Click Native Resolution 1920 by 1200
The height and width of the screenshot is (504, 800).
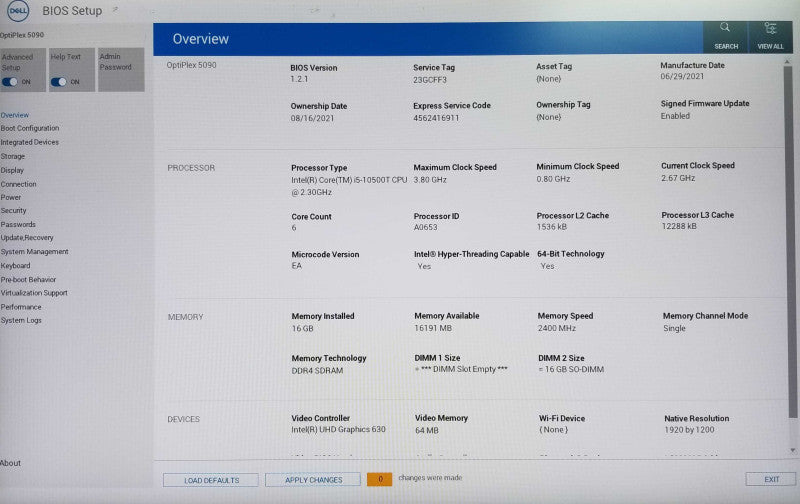[689, 430]
